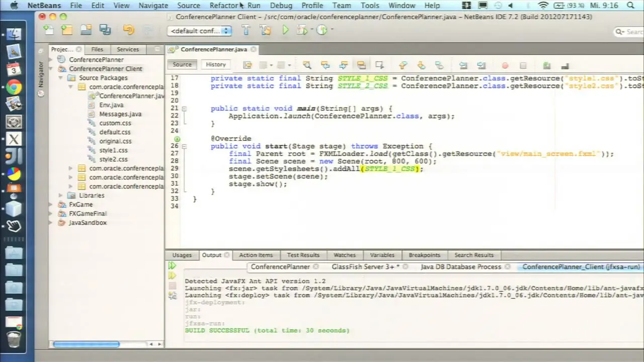Open the Refactor menu
Image resolution: width=644 pixels, height=362 pixels.
tap(224, 6)
